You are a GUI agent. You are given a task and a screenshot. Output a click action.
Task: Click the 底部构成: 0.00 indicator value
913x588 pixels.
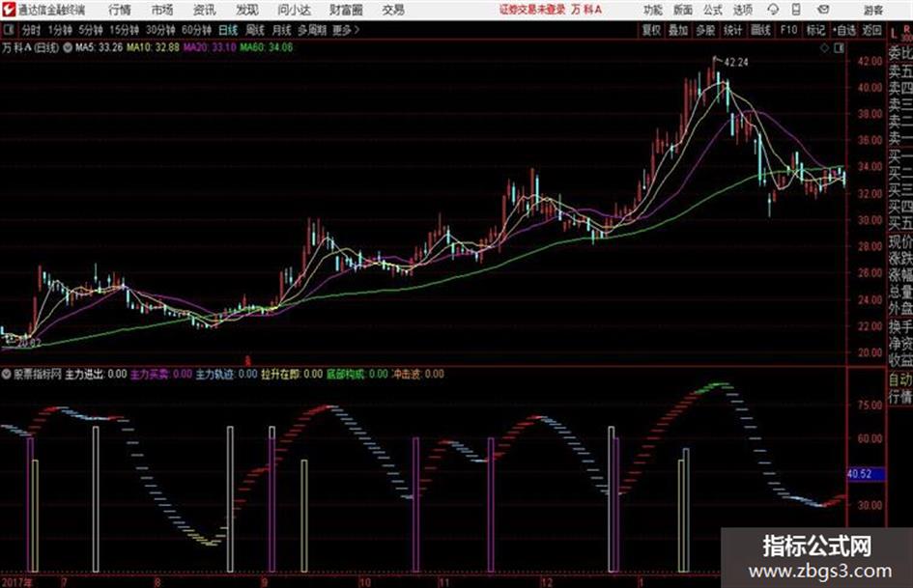coord(357,374)
